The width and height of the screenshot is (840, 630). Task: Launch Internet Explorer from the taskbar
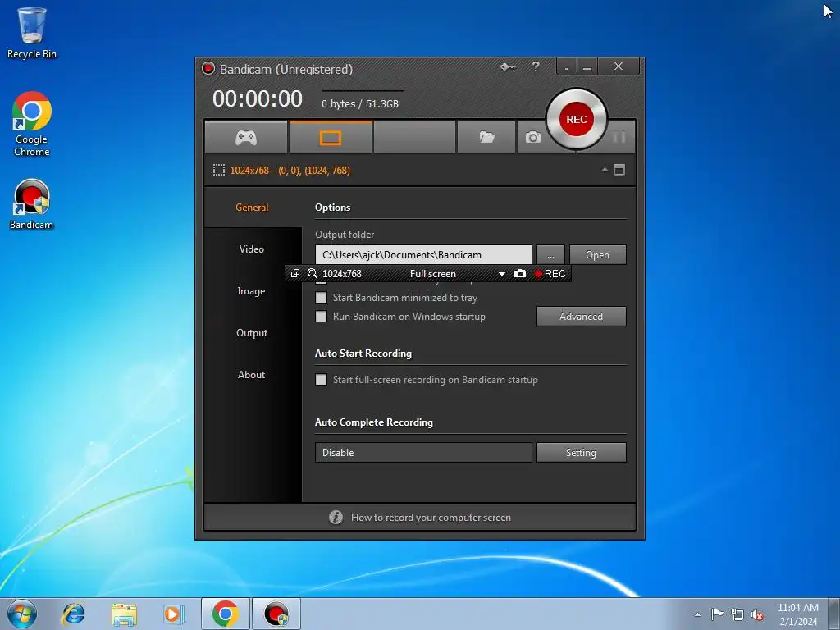73,614
